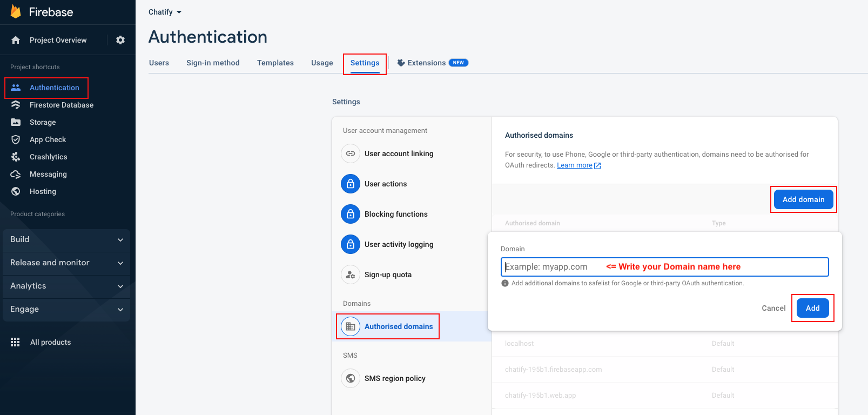This screenshot has height=415, width=868.
Task: Click the Storage icon in sidebar
Action: pyautogui.click(x=16, y=122)
